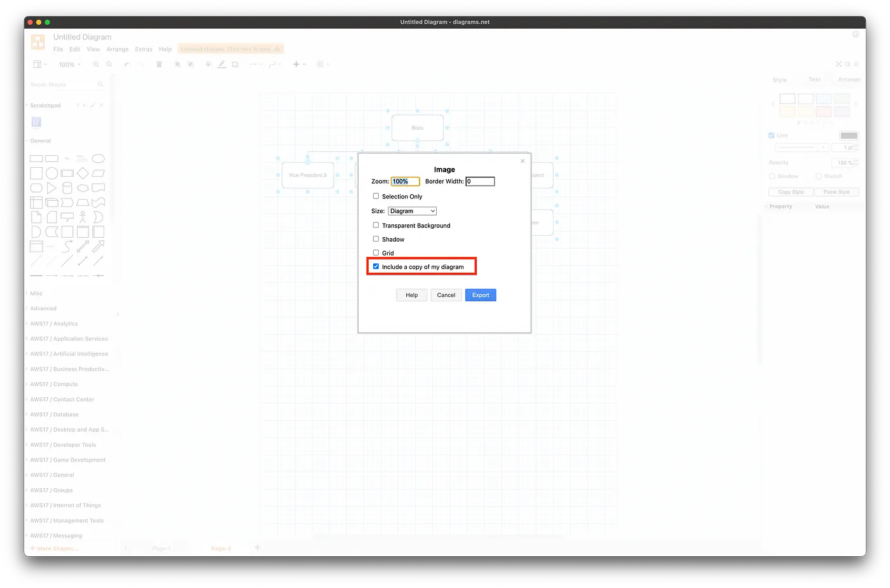Click the line color swatch in the Style panel
Image resolution: width=890 pixels, height=588 pixels.
coord(848,135)
